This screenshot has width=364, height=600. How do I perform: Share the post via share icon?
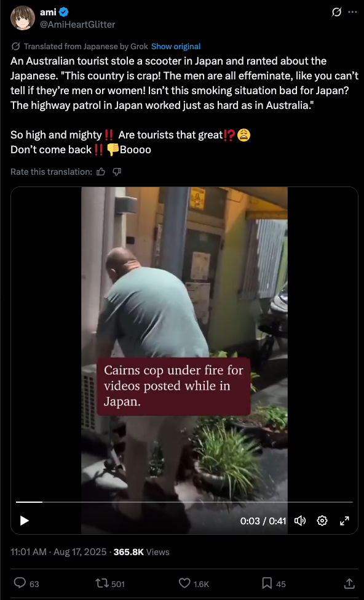pos(349,584)
